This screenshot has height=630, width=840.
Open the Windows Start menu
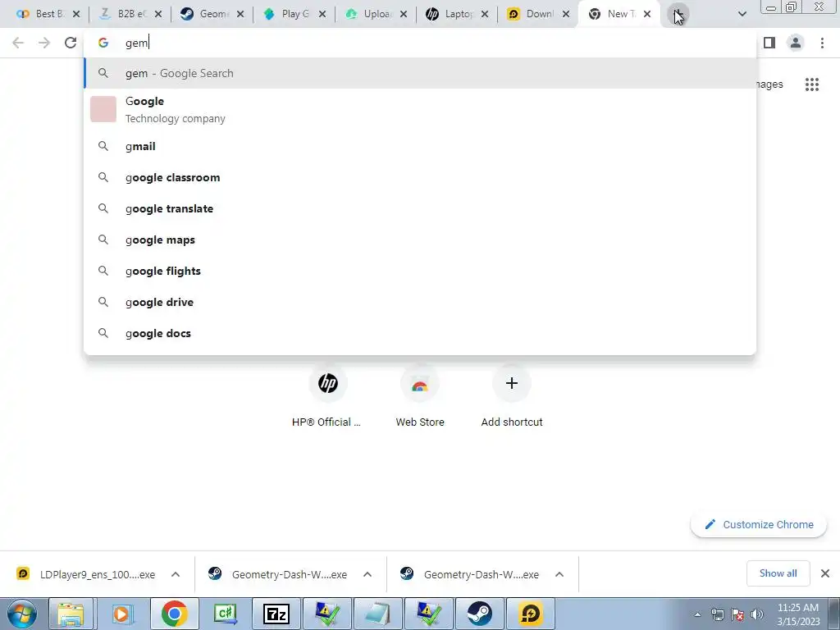coord(22,614)
